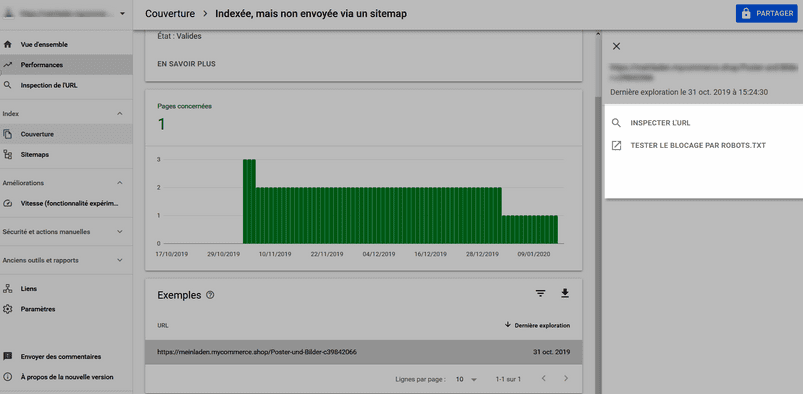Collapse the Améliorations section chevron
This screenshot has width=803, height=394.
tap(120, 183)
